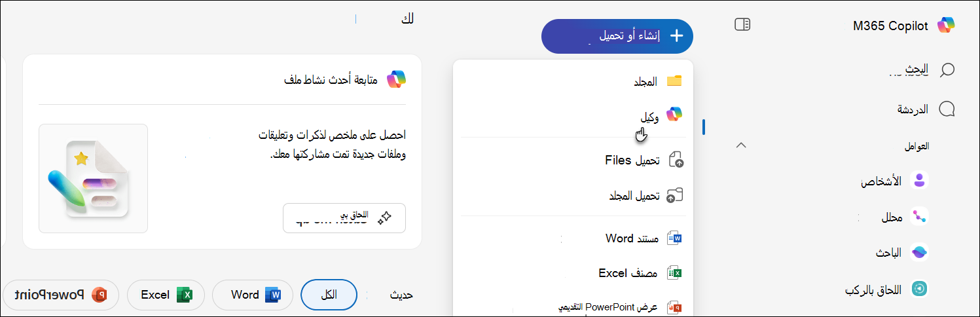The width and height of the screenshot is (980, 317).
Task: Open the الباحث sidebar item label
Action: 889,253
